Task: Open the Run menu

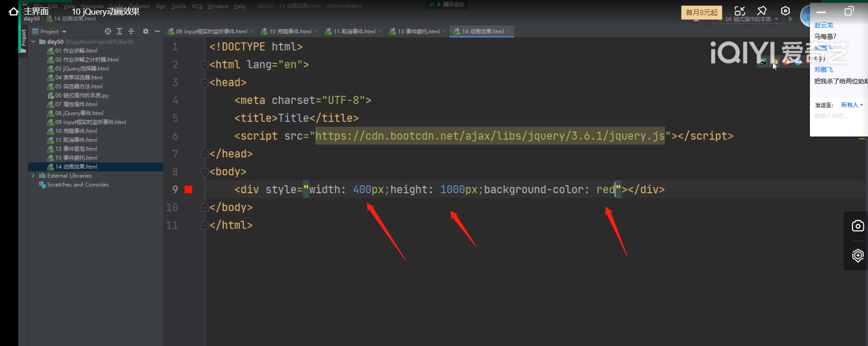Action: (x=161, y=6)
